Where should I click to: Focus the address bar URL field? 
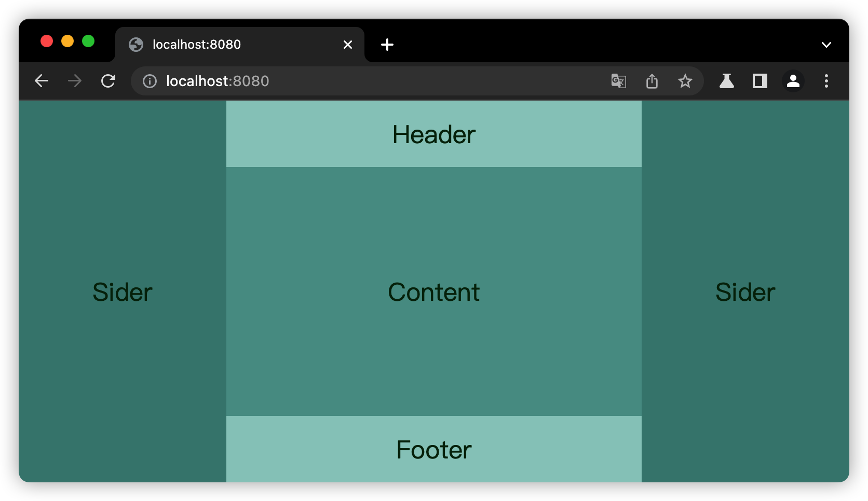pos(363,81)
